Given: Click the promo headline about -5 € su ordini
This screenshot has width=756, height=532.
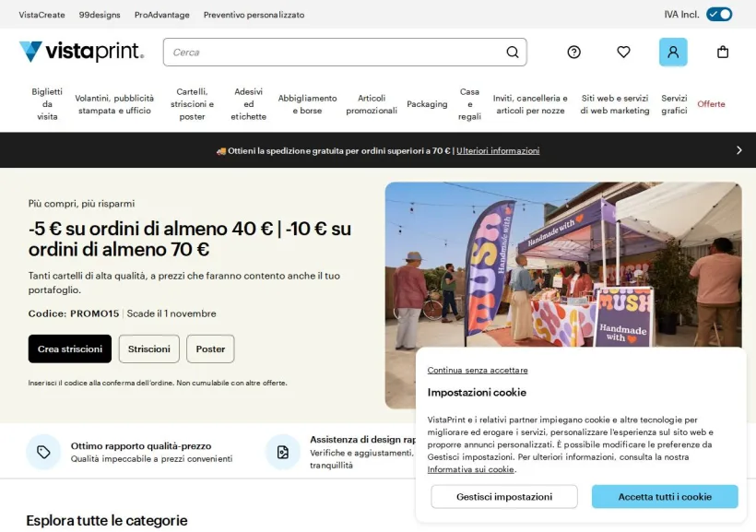Looking at the screenshot, I should tap(190, 239).
